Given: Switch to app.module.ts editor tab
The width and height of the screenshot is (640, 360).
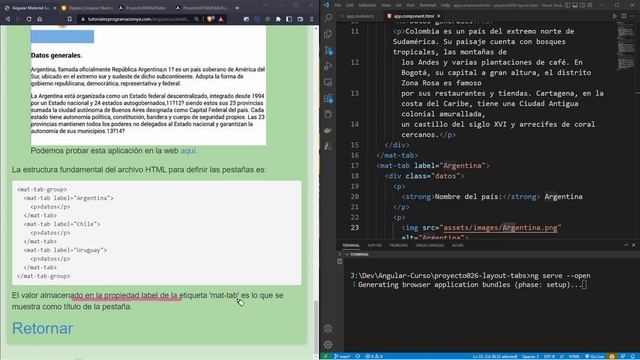Looking at the screenshot, I should click(x=357, y=16).
